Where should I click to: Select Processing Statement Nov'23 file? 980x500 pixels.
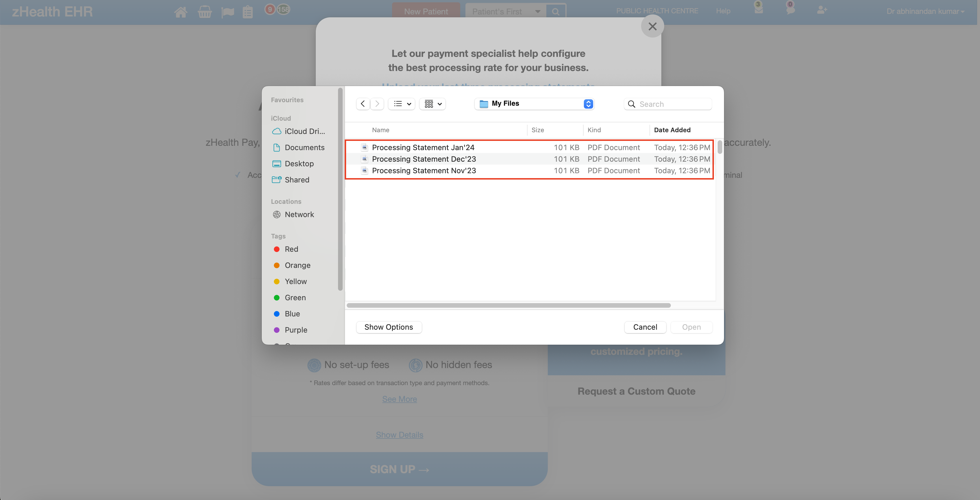[530, 171]
